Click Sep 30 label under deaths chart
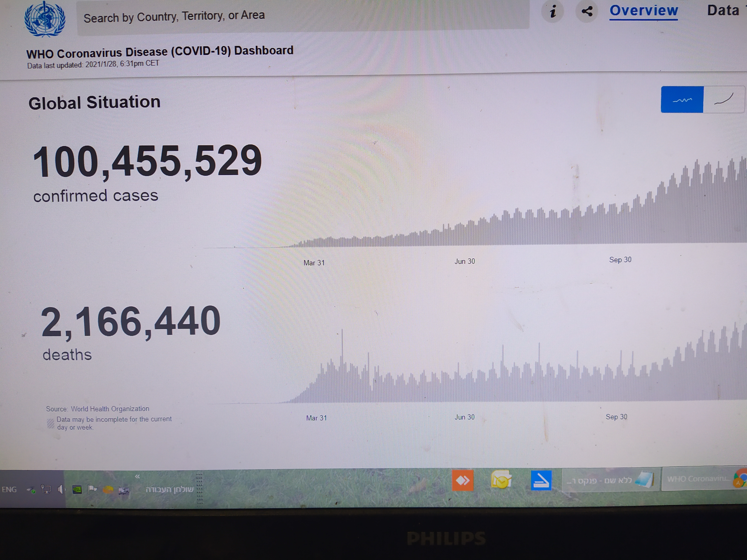The width and height of the screenshot is (747, 560). [616, 416]
